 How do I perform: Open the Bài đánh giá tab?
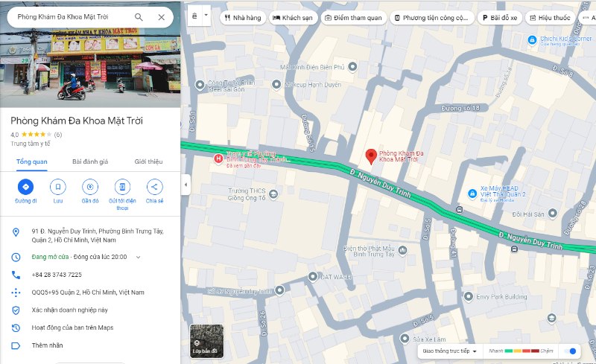[x=90, y=162]
